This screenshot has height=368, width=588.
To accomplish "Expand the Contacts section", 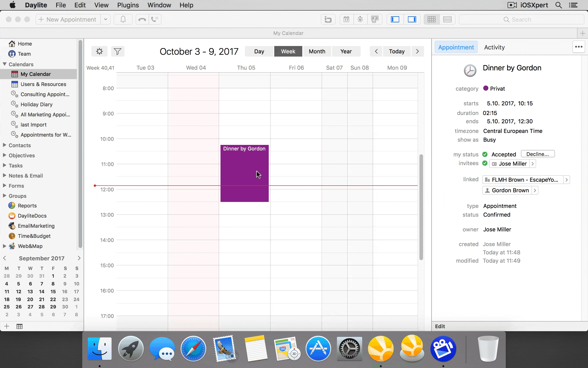I will (4, 145).
